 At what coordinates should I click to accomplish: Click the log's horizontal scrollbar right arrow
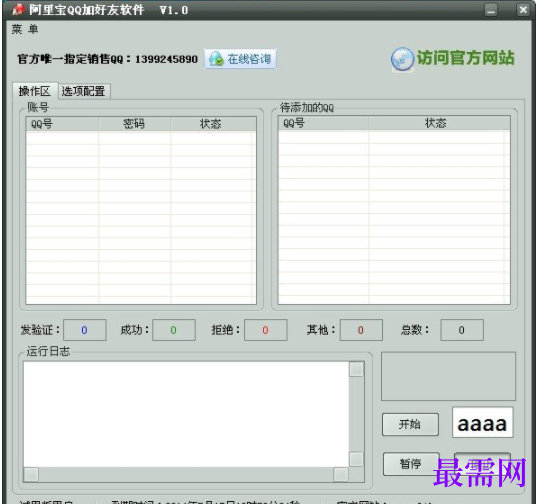pos(341,474)
